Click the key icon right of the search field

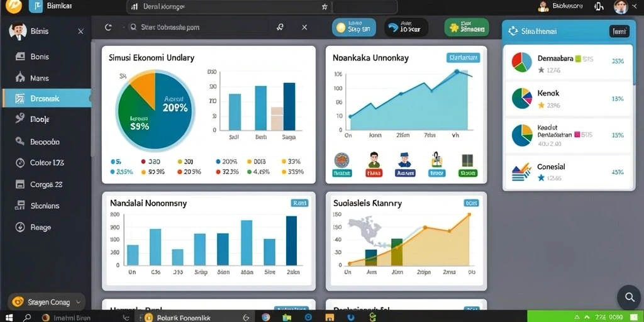(280, 27)
